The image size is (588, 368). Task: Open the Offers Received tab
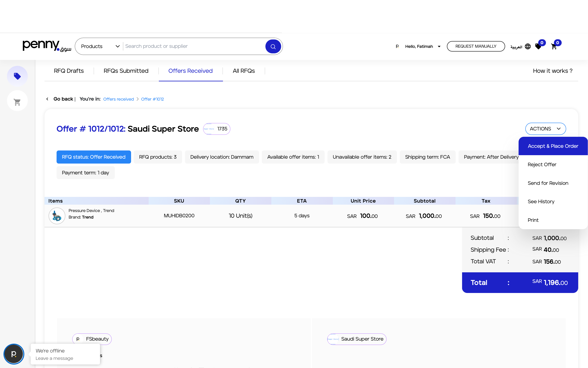190,71
